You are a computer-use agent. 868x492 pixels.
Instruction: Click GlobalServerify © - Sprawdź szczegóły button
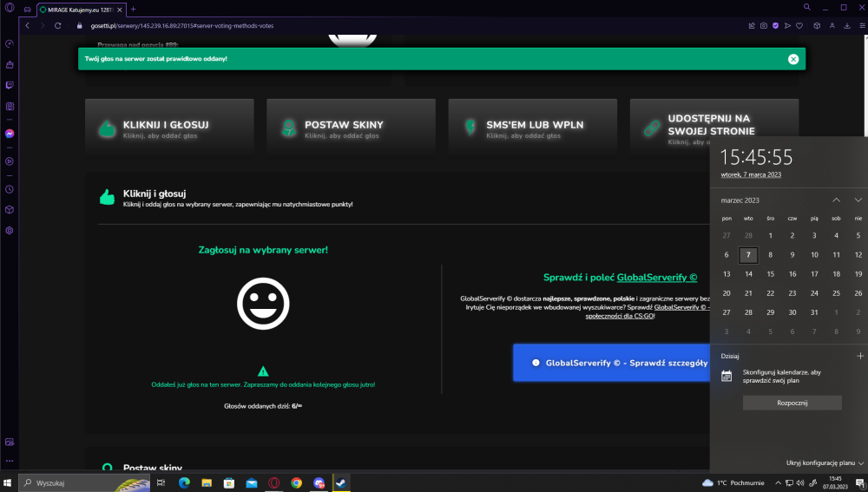611,363
